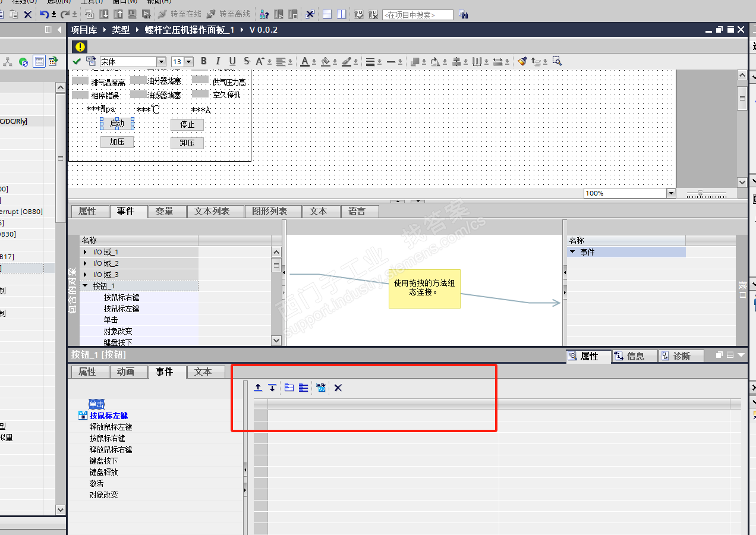Open the 信息 inspector tab
Viewport: 756px width, 535px height.
pos(635,356)
